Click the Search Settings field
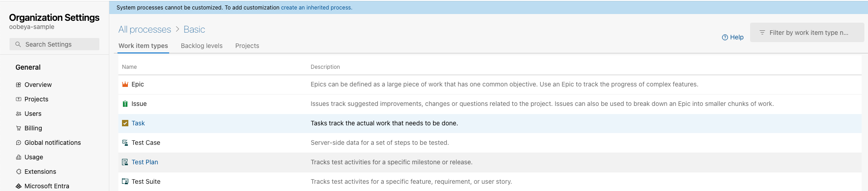868x191 pixels. [x=54, y=44]
